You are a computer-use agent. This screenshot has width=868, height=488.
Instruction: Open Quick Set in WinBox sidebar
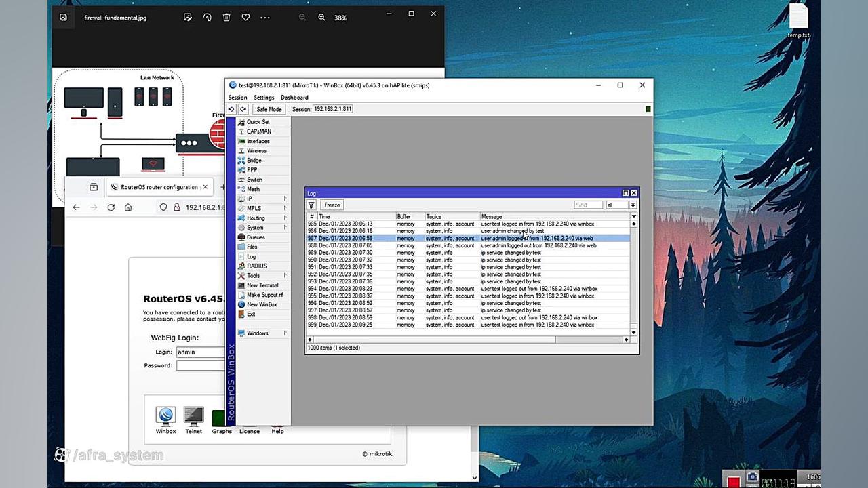[x=258, y=122]
